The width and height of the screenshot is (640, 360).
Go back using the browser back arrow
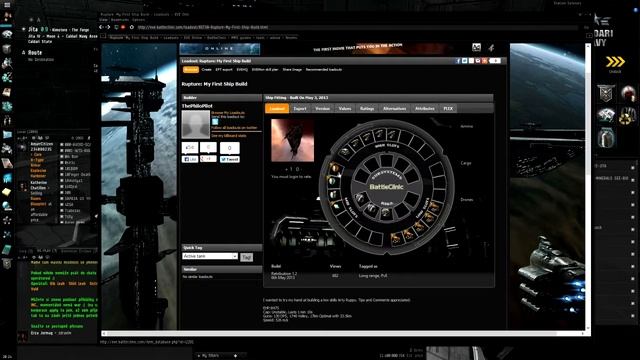point(101,27)
